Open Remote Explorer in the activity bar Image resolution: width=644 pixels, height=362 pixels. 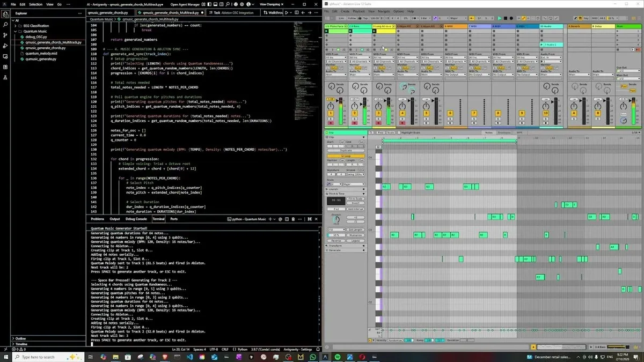5,56
